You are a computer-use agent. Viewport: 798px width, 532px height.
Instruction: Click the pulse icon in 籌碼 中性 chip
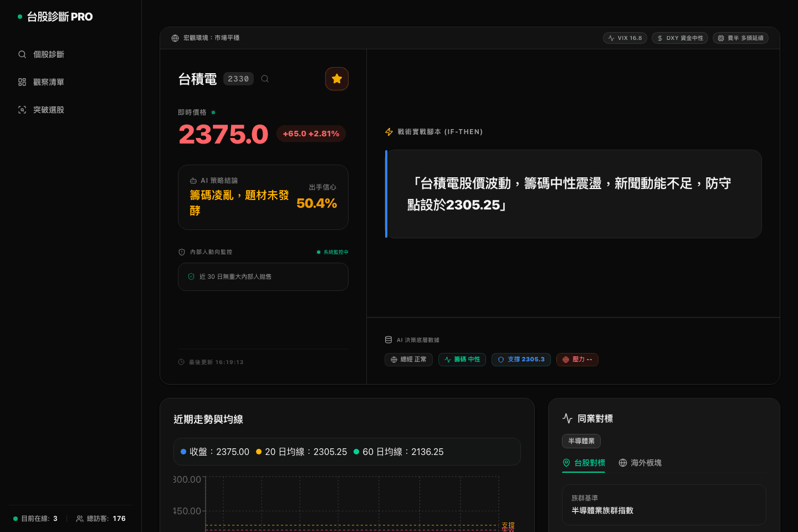(448, 360)
